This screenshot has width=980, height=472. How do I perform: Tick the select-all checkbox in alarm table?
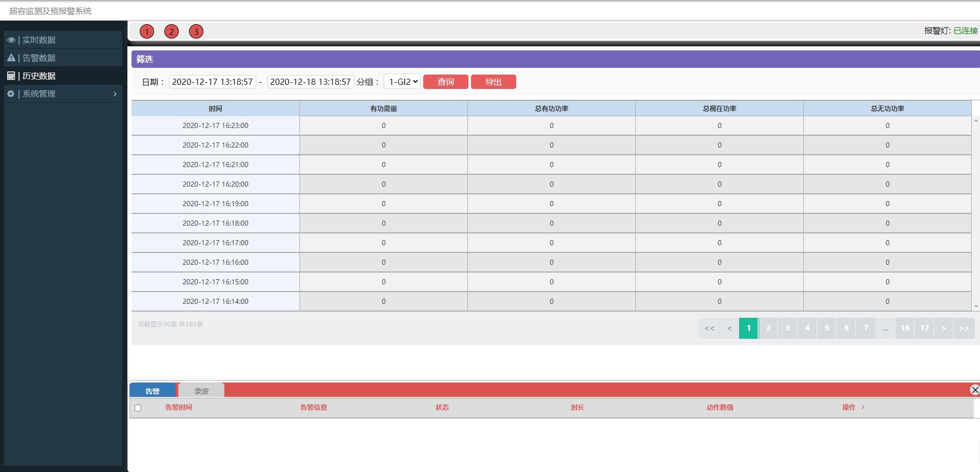pyautogui.click(x=138, y=408)
